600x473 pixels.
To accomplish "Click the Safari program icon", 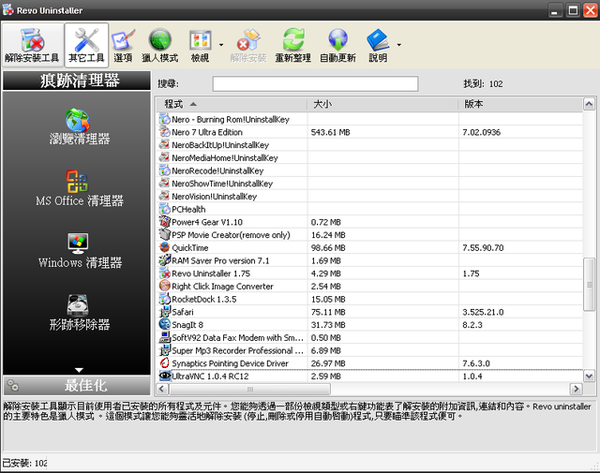I will coord(165,312).
